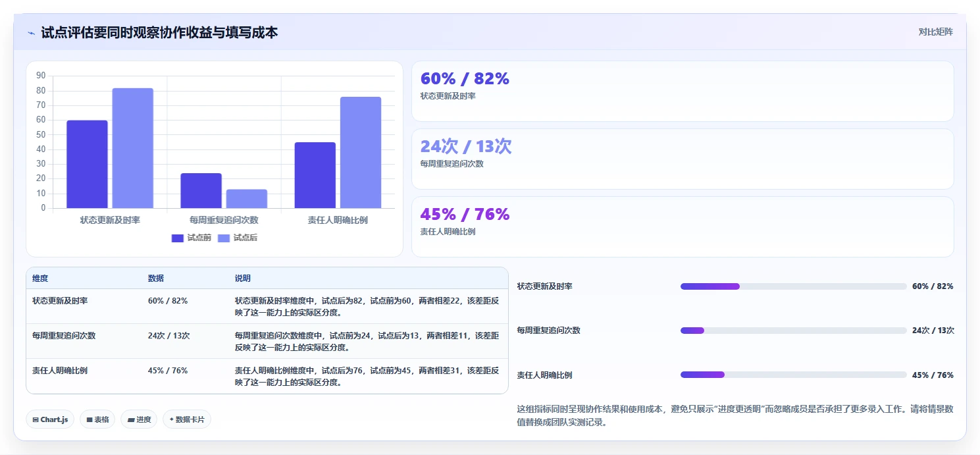980x455 pixels.
Task: Select table cell 每周重复追问次数 in 维度 column
Action: (64, 335)
